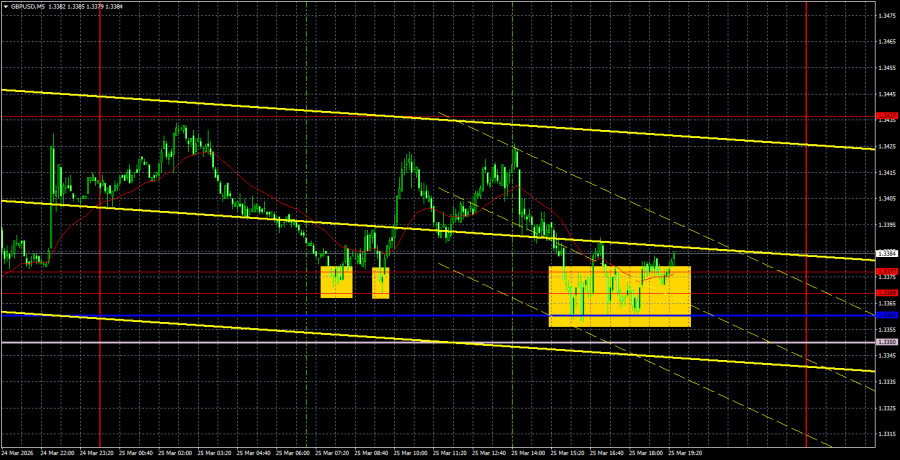The width and height of the screenshot is (900, 460).
Task: Click the GBPUSD,M5 chart title text
Action: click(x=30, y=4)
